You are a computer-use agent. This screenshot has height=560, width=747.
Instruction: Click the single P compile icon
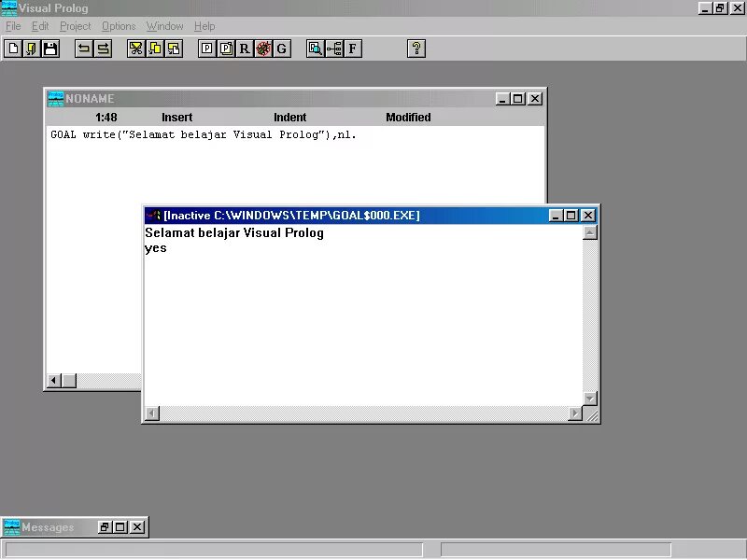(x=206, y=49)
